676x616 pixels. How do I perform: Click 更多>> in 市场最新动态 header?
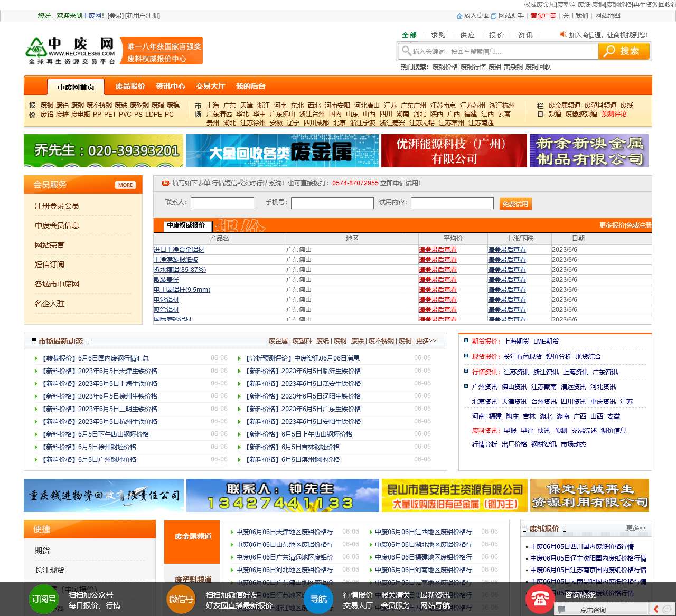pyautogui.click(x=426, y=341)
